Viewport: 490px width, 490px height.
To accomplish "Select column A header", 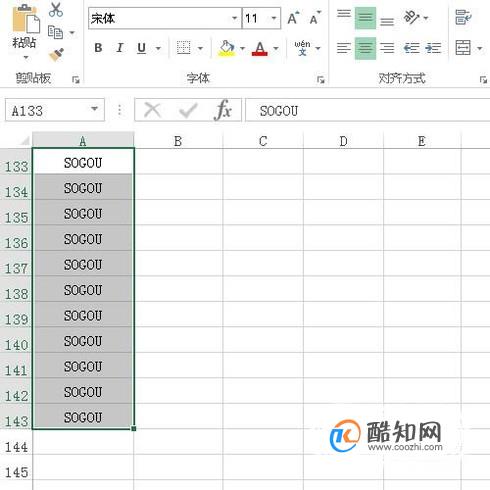I will tap(83, 141).
